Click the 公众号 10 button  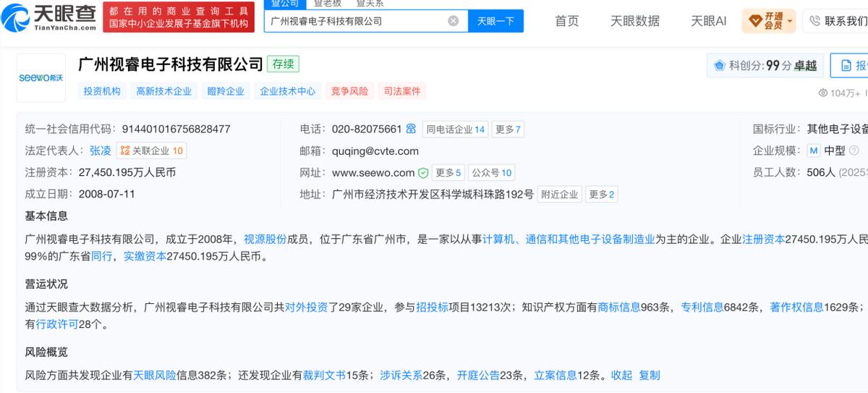(x=491, y=173)
